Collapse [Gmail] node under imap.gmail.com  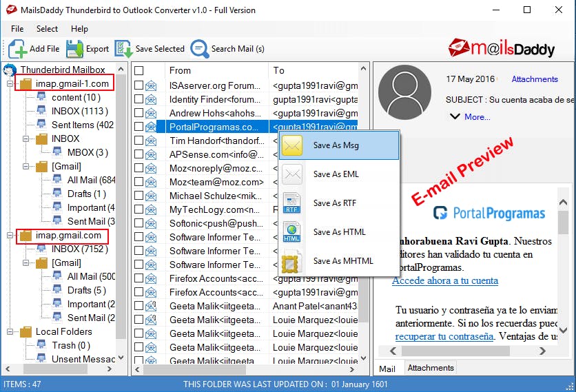[25, 263]
